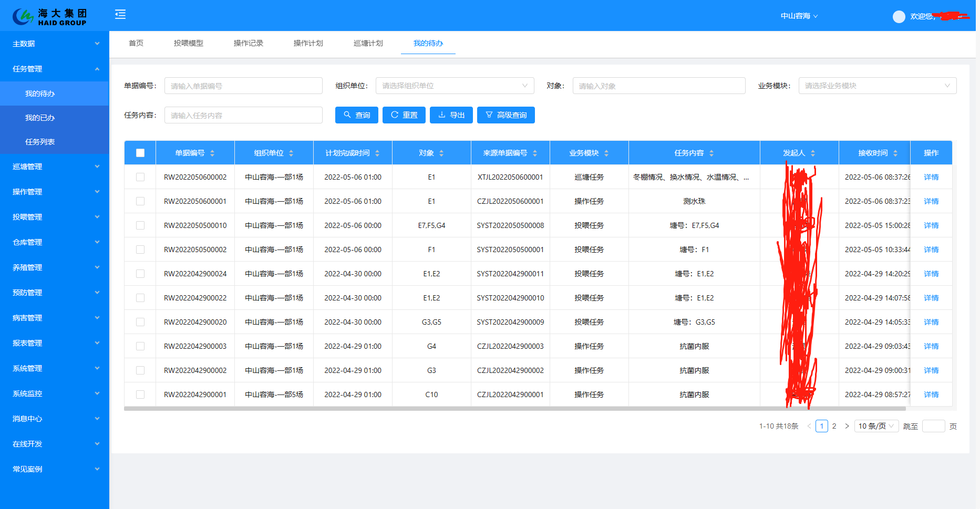
Task: Check row RW2022042900020 checkbox
Action: [x=140, y=322]
